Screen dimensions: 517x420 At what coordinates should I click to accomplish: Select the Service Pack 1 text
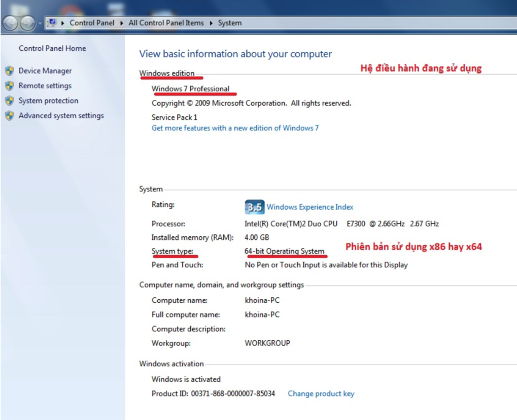pos(175,117)
